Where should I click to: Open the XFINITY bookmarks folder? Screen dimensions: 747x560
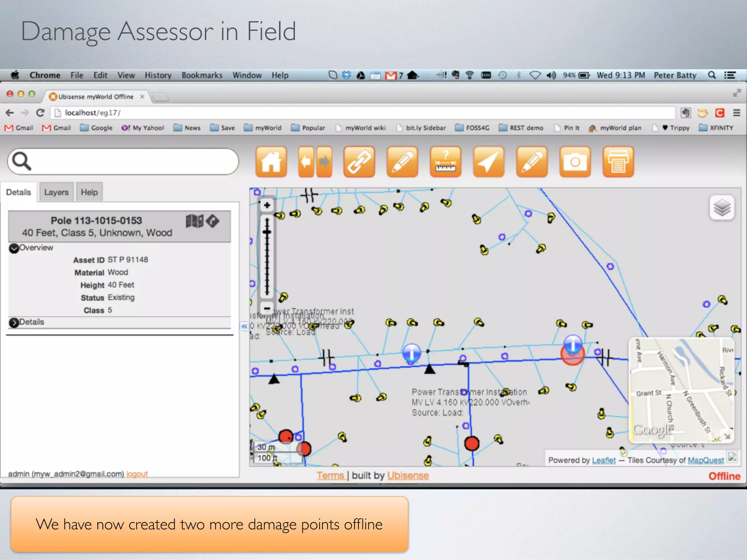click(716, 128)
